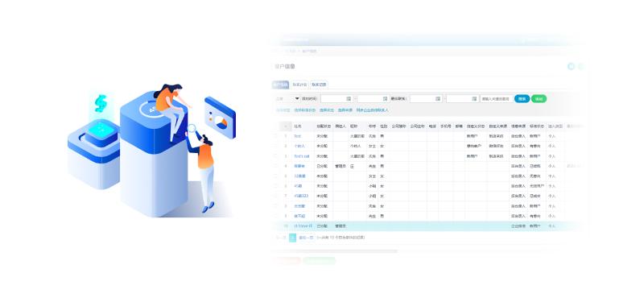Open the customer link named Test
Viewport: 644px width, 302px height.
point(297,136)
